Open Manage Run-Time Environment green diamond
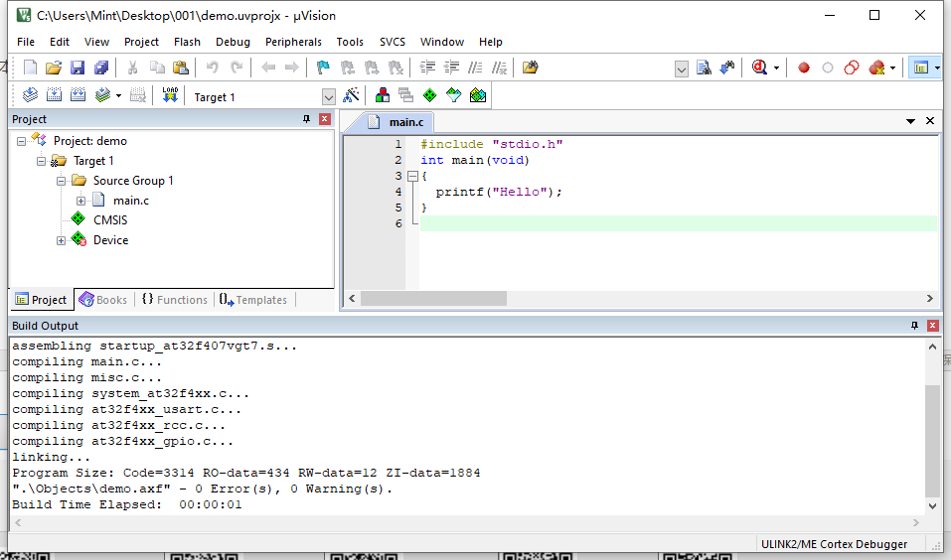 [429, 95]
